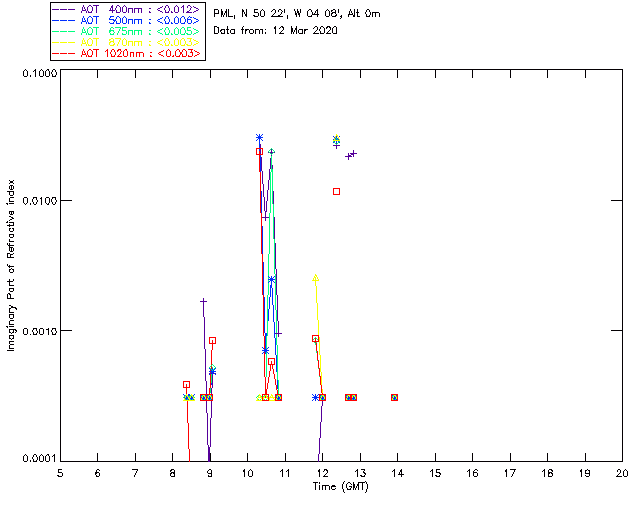The height and width of the screenshot is (512, 640).
Task: Click the x-axis tick label 12
Action: point(322,473)
